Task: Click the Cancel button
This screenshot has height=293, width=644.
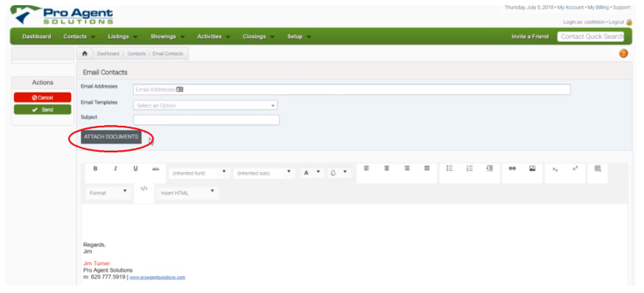Action: tap(43, 97)
